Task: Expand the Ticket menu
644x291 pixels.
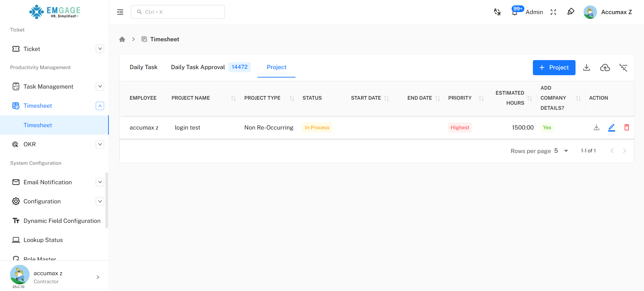Action: click(100, 49)
